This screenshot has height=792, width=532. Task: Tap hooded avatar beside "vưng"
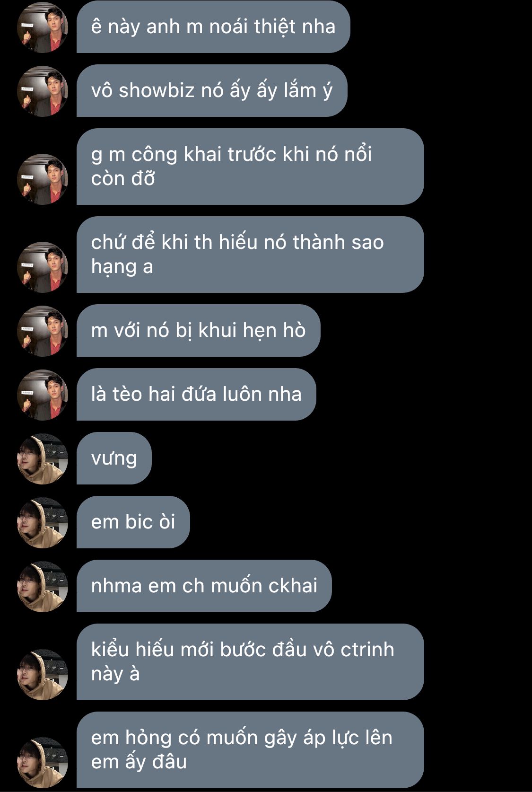click(43, 458)
